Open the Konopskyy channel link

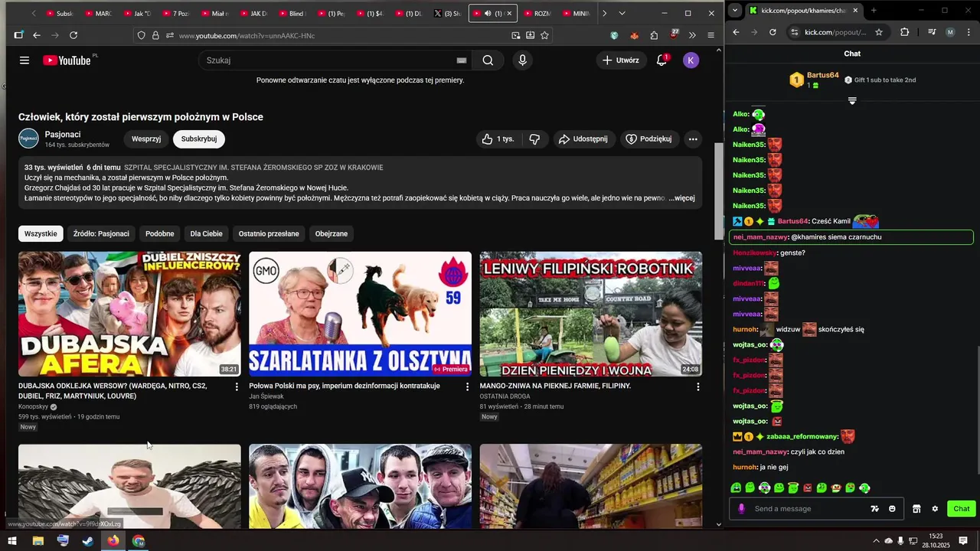point(33,406)
